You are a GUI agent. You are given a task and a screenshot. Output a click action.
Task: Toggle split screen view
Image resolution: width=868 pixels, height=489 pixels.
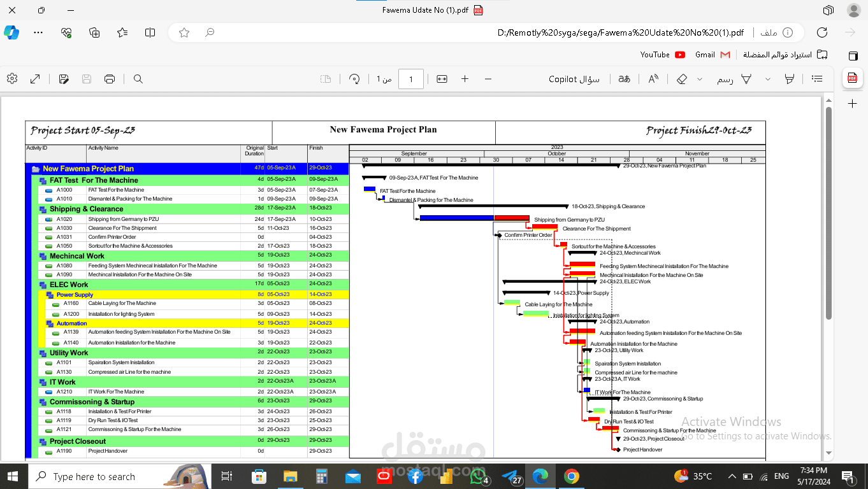150,32
